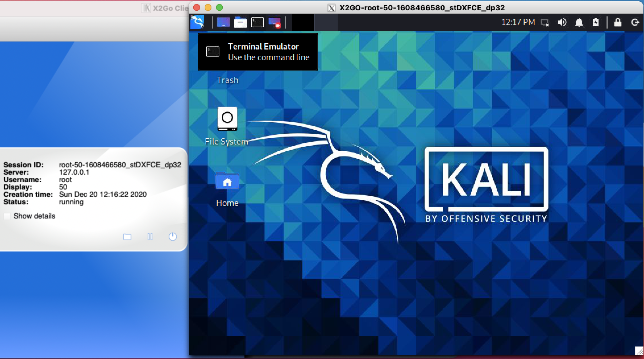Click the 12:17 PM panel clock
Viewport: 644px width, 359px height.
(x=518, y=22)
